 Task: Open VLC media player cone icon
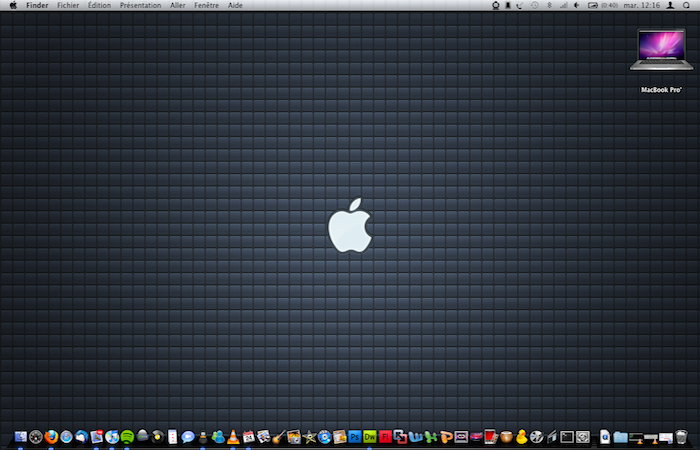[233, 437]
